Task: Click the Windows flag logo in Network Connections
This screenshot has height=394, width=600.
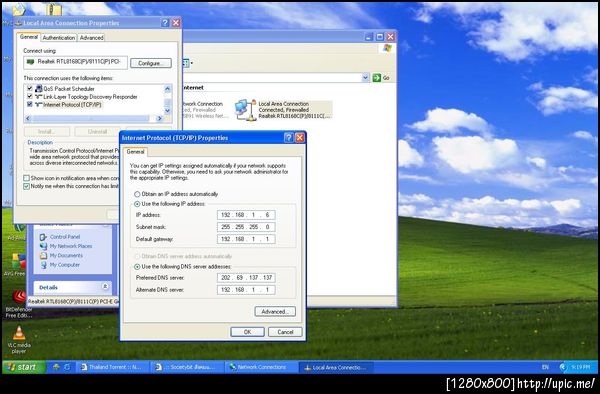Action: click(387, 48)
